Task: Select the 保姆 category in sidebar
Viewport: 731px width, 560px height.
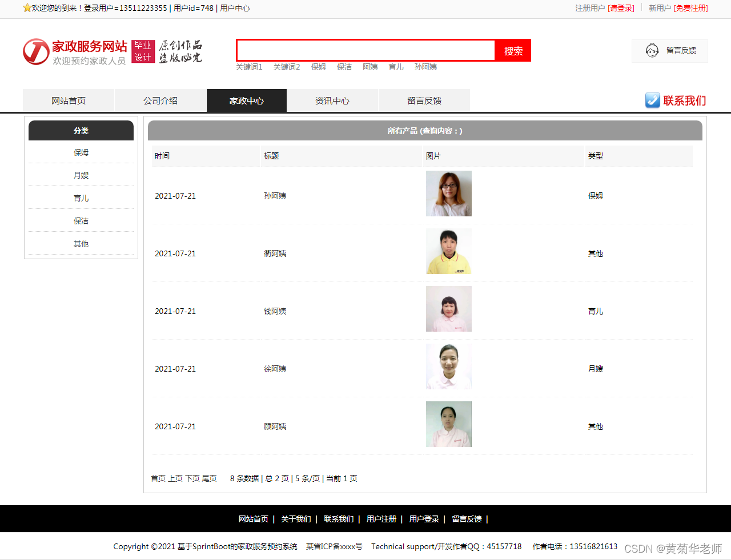Action: click(81, 152)
